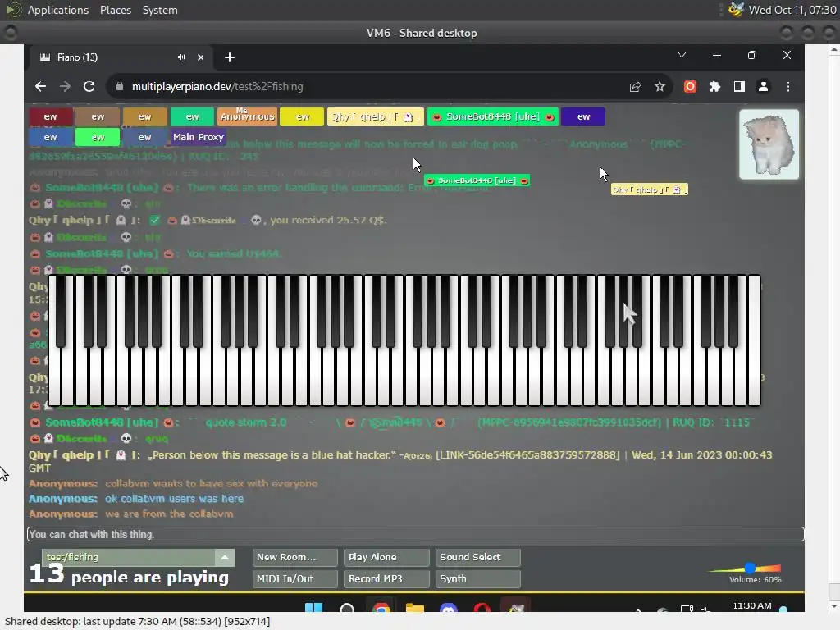Share this page using the share icon
Image resolution: width=840 pixels, height=630 pixels.
636,86
